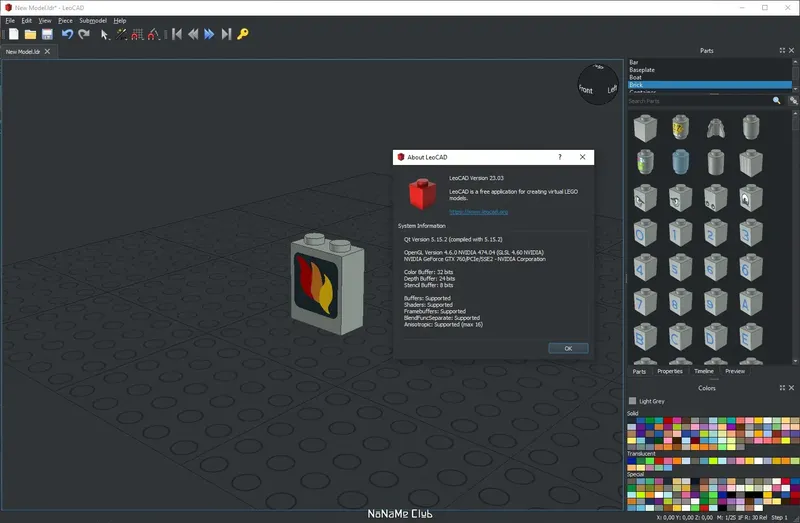Close the New Model.ldr tab
Screen dimensions: 800x523
coord(47,52)
